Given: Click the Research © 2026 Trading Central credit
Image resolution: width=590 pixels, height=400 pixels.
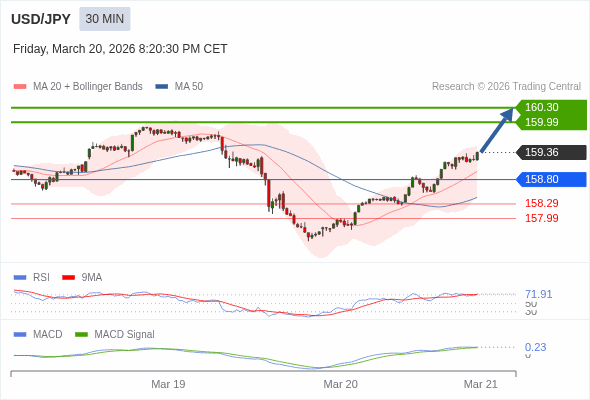Looking at the screenshot, I should pyautogui.click(x=506, y=87).
